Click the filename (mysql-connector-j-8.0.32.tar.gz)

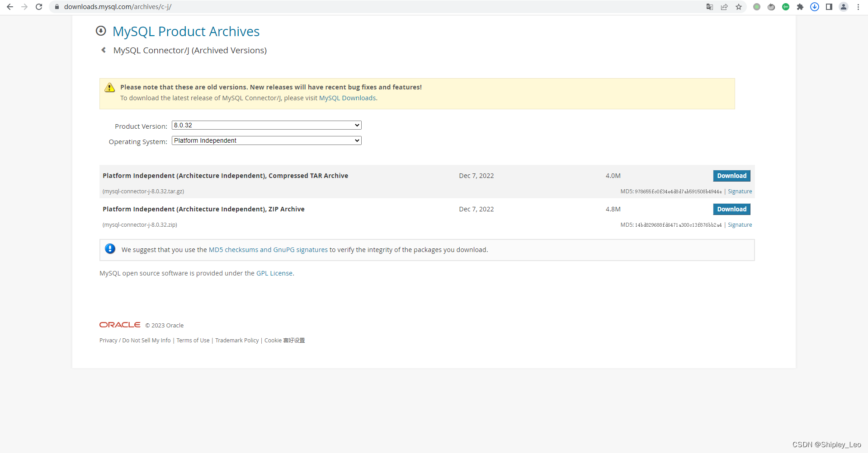[x=143, y=191]
